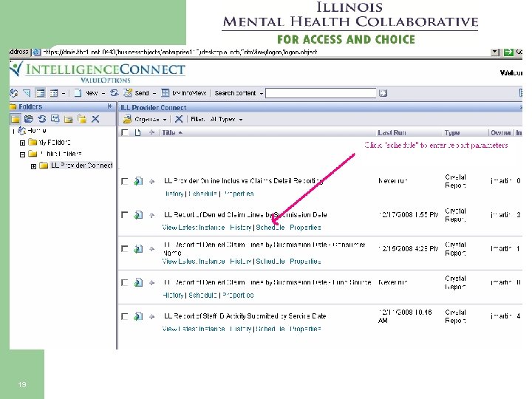Click the refresh icon in the Folders toolbar
Image resolution: width=532 pixels, height=399 pixels.
41,119
